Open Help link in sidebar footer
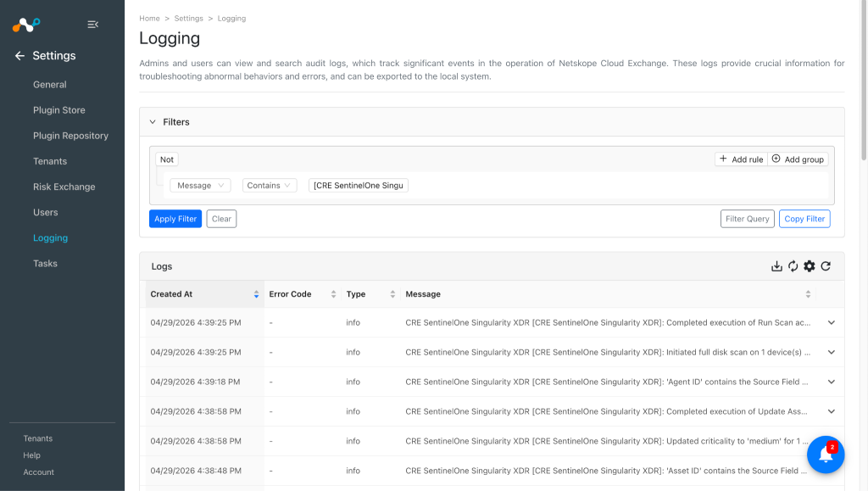The image size is (868, 491). click(31, 455)
